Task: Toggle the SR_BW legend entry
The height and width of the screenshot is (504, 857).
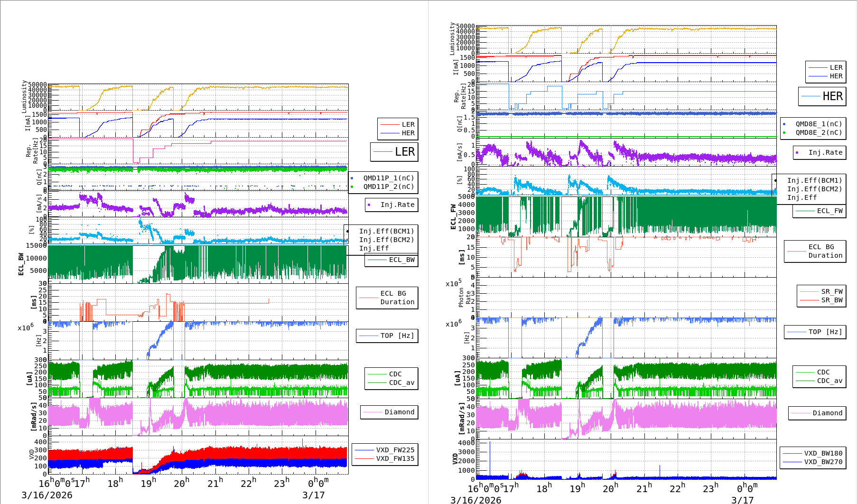Action: (821, 300)
